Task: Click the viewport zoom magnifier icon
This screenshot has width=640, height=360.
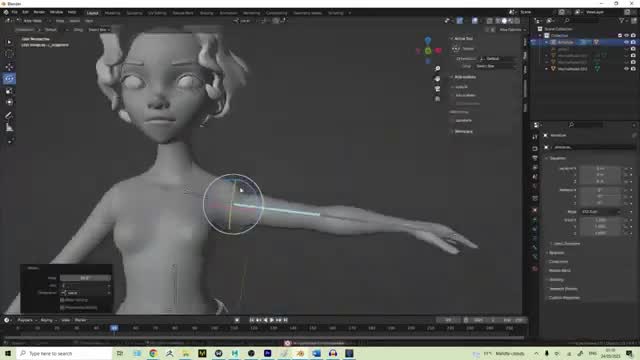Action: pyautogui.click(x=437, y=69)
